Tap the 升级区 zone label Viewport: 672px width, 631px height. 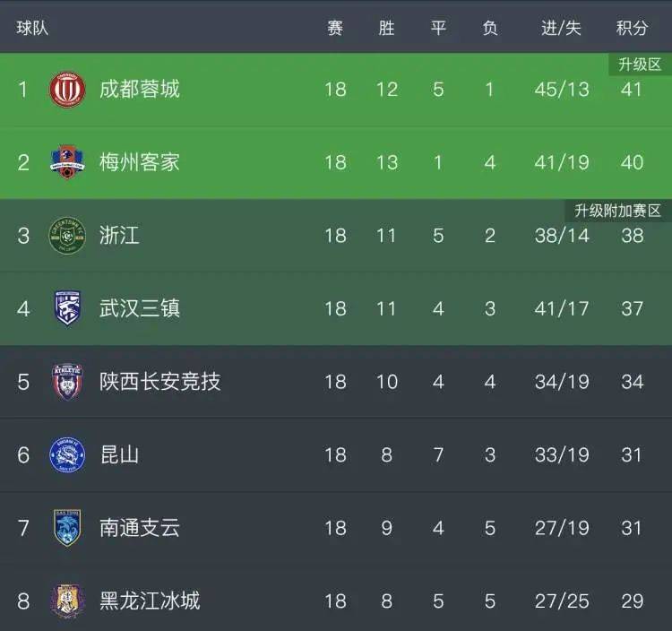click(x=640, y=65)
